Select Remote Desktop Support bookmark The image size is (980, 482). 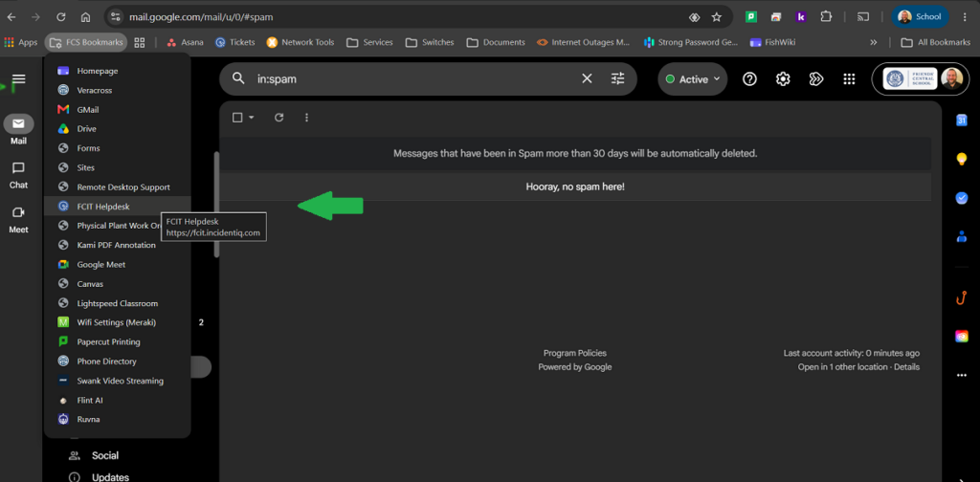pyautogui.click(x=118, y=187)
